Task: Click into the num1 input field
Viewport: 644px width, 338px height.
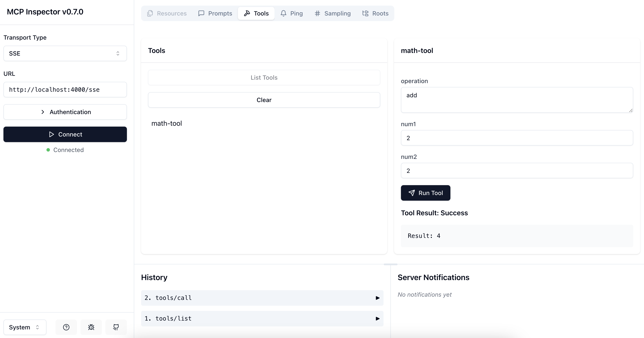Action: (x=517, y=138)
